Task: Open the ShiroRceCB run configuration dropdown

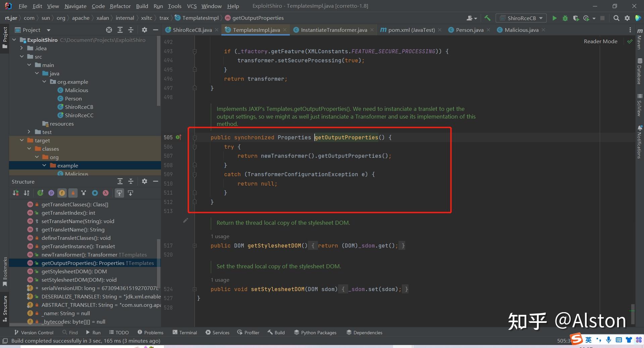Action: (521, 18)
